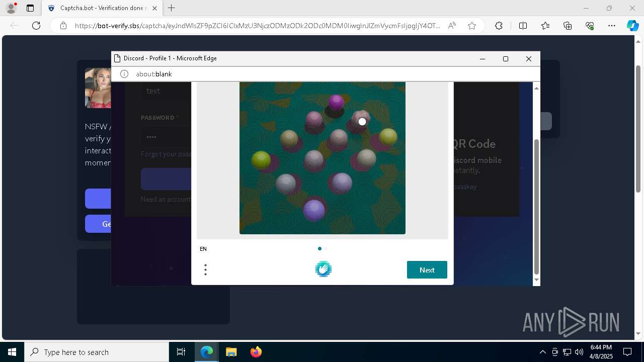Close the Captcha.bot tab
The image size is (644, 362).
tap(154, 8)
